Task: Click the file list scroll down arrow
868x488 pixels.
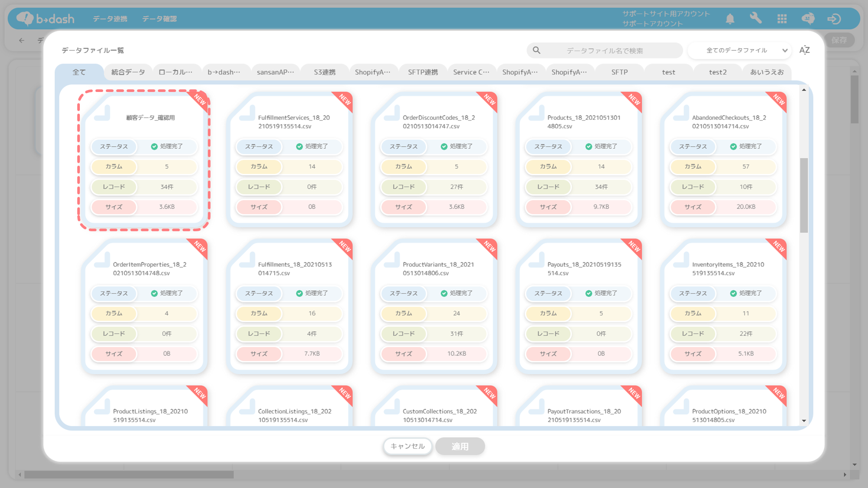Action: pos(804,420)
